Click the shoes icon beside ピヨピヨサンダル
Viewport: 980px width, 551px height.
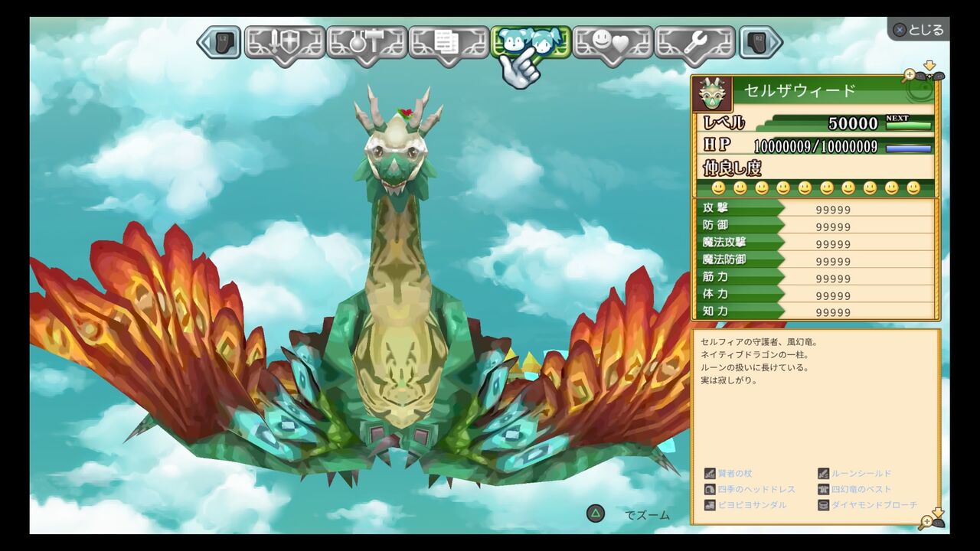[x=710, y=506]
